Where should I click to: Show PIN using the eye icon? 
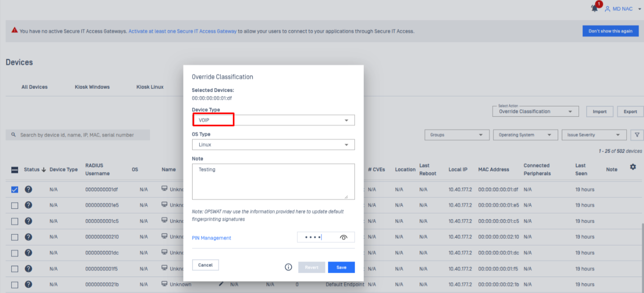click(x=343, y=237)
